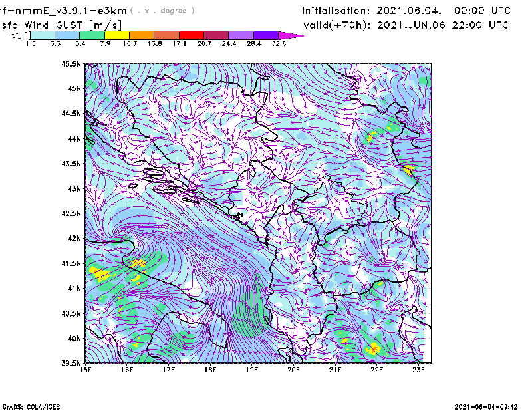The height and width of the screenshot is (411, 532).
Task: Click the 45.5N latitude axis label
Action: tap(71, 64)
